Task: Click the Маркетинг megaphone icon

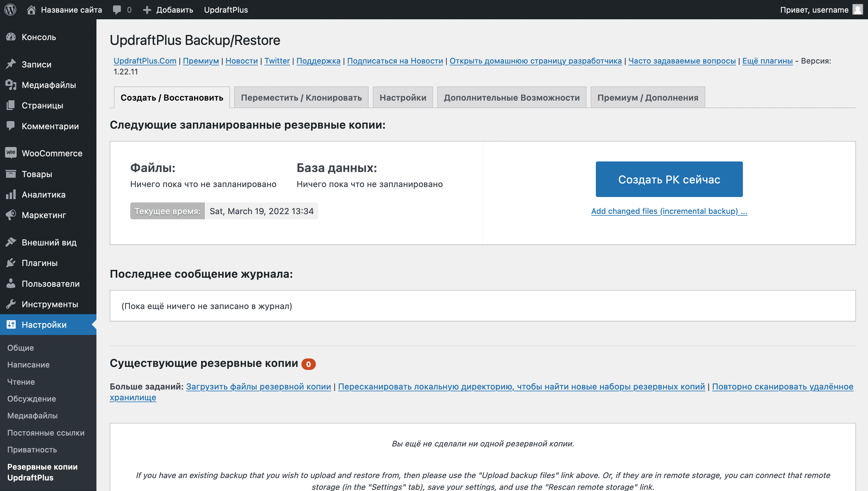Action: tap(11, 215)
